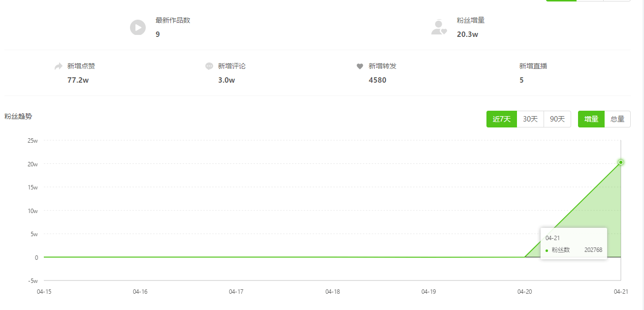The width and height of the screenshot is (644, 310).
Task: Click the play icon beside 最新作品数
Action: coord(138,28)
